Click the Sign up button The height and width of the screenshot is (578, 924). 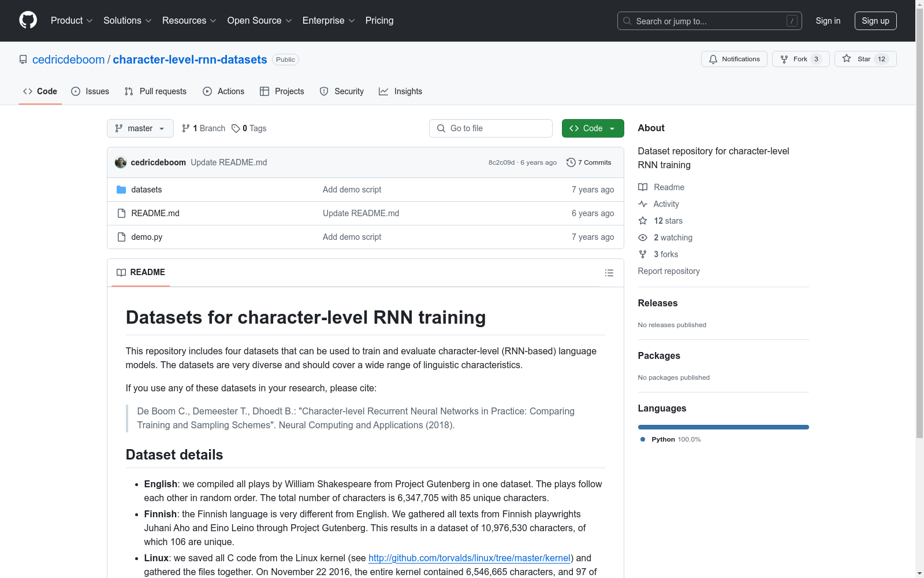point(875,21)
